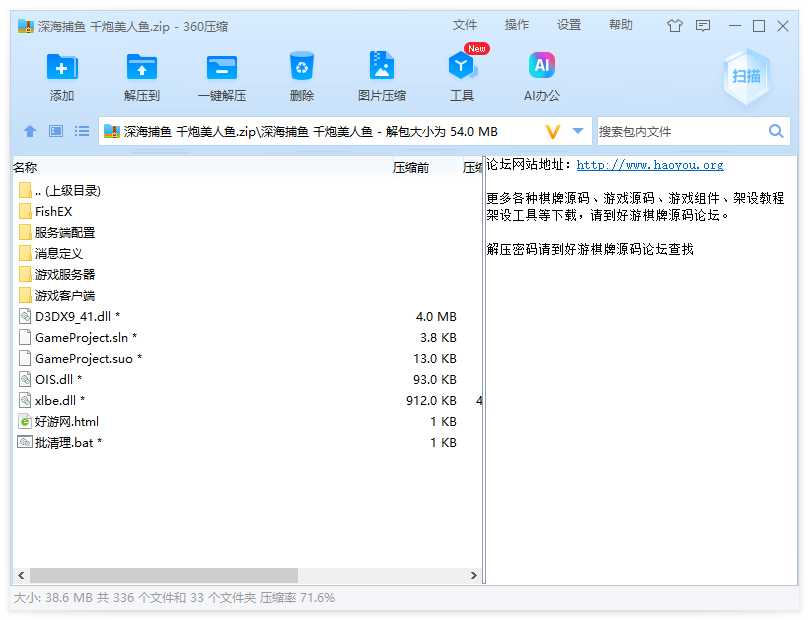Viewport: 809px width, 620px height.
Task: Open the 操作 (Operations) menu
Action: (x=517, y=25)
